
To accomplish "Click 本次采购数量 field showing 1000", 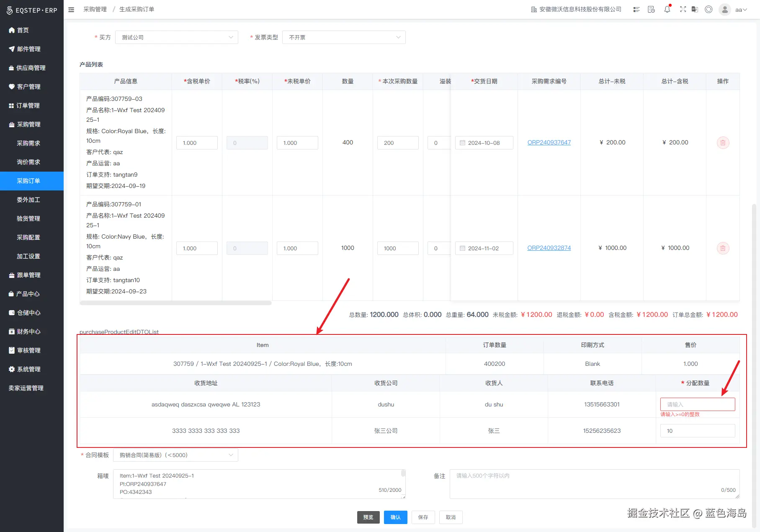I will click(x=398, y=248).
